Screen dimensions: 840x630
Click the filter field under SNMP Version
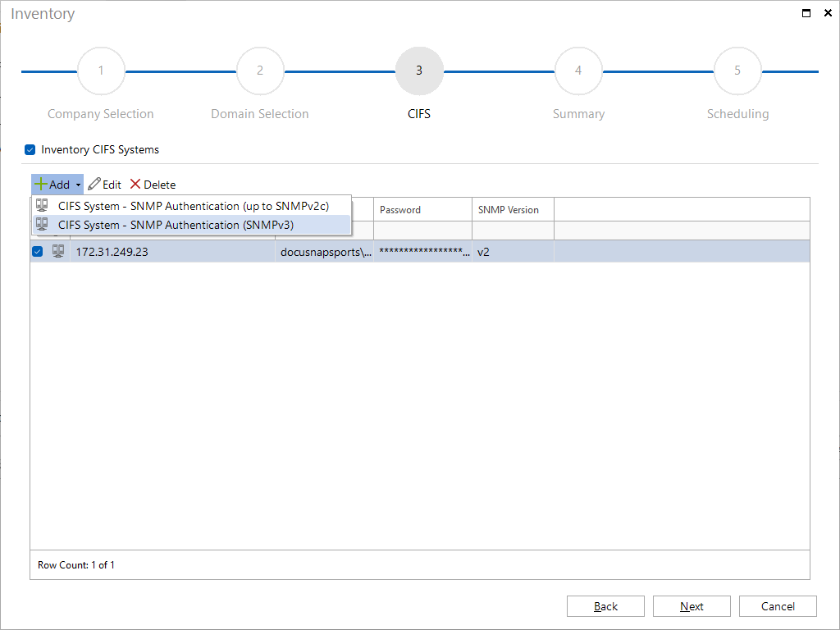point(514,231)
